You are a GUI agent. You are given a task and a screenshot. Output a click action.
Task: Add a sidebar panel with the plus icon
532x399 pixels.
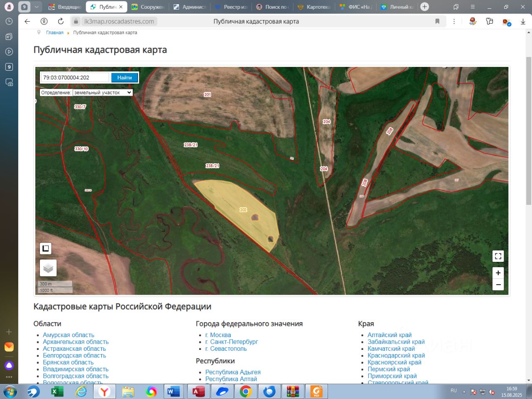point(9,332)
